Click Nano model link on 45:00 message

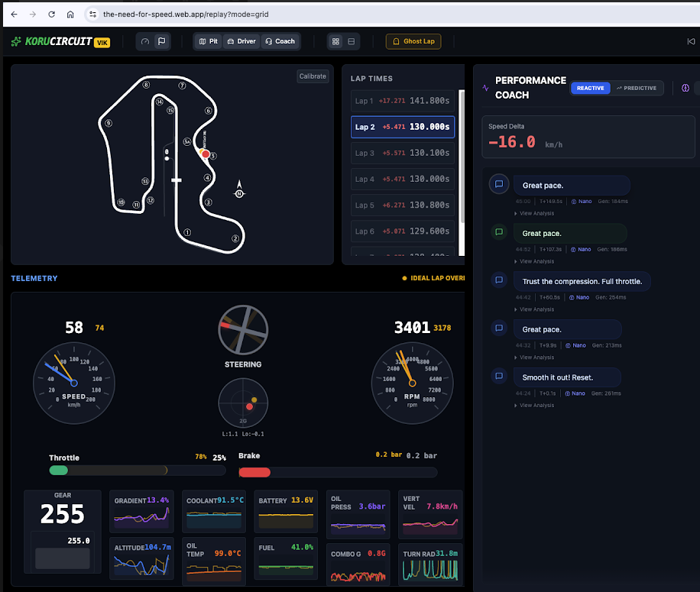582,202
